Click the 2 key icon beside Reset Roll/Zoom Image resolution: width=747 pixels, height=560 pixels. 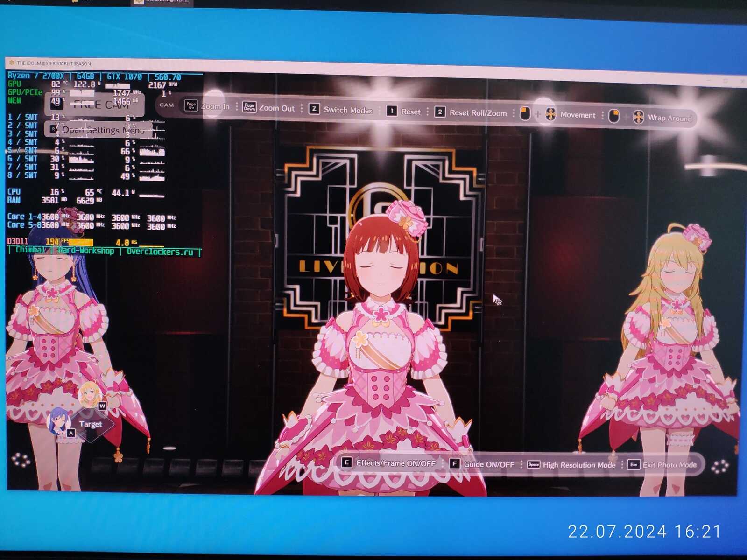pyautogui.click(x=440, y=112)
